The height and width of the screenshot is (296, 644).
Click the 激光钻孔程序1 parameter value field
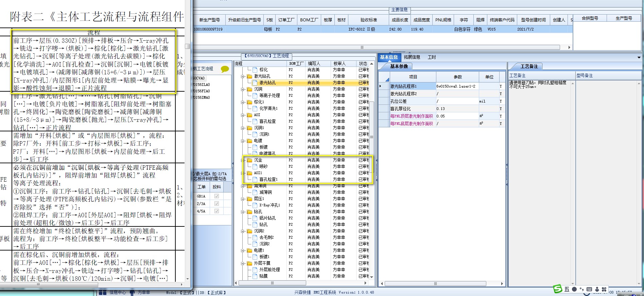(x=457, y=87)
